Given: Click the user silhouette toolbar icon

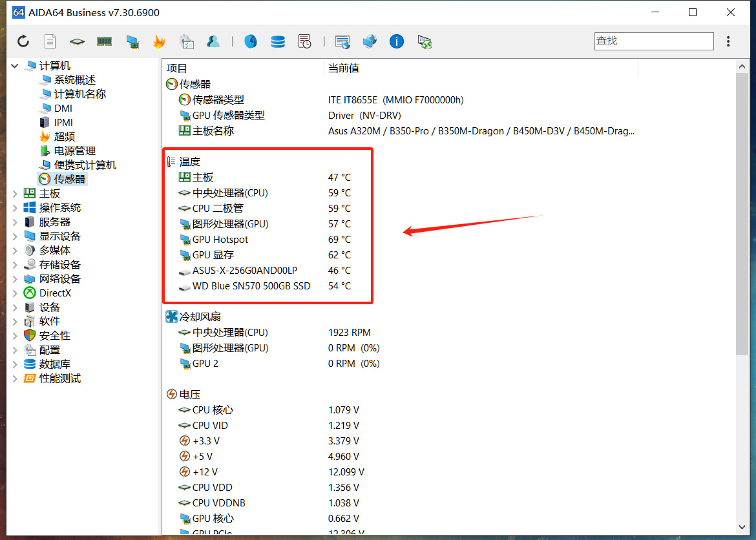Looking at the screenshot, I should (213, 41).
